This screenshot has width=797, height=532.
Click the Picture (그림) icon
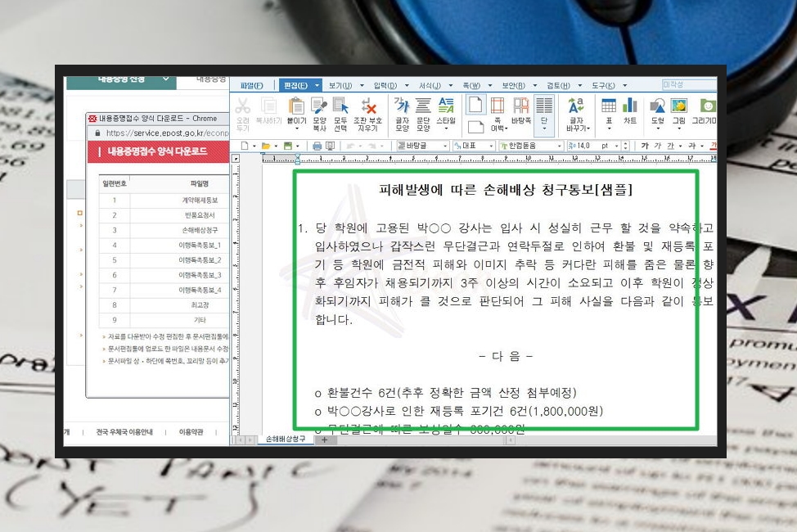click(x=679, y=106)
